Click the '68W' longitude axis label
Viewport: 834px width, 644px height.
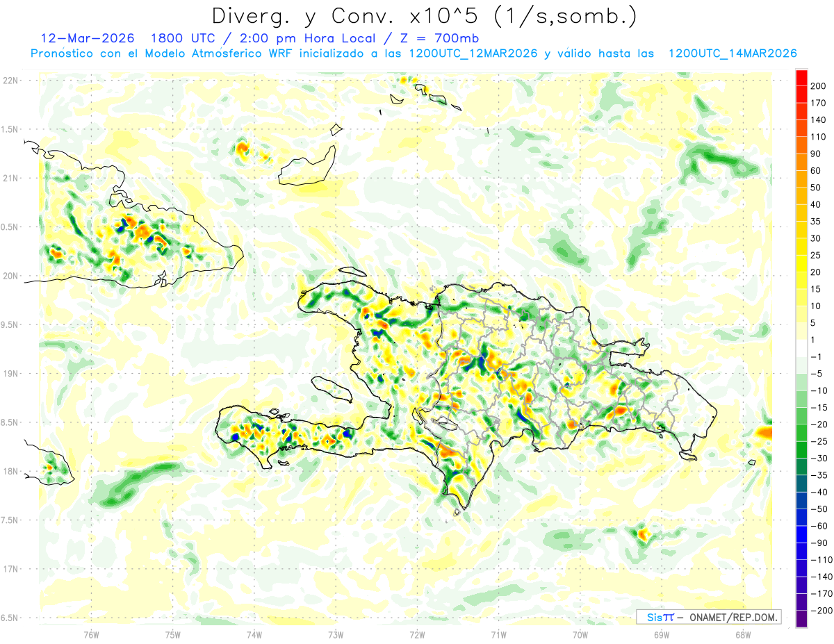743,634
